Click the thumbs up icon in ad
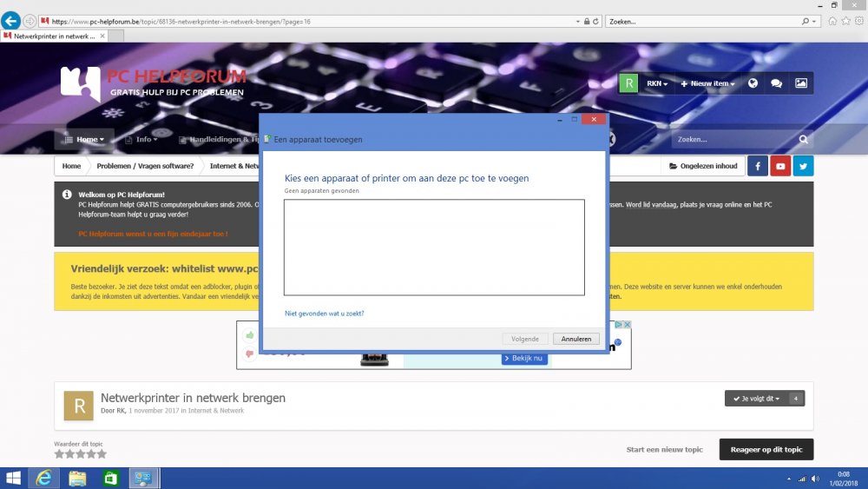Screen dimensions: 868x489 (250, 335)
